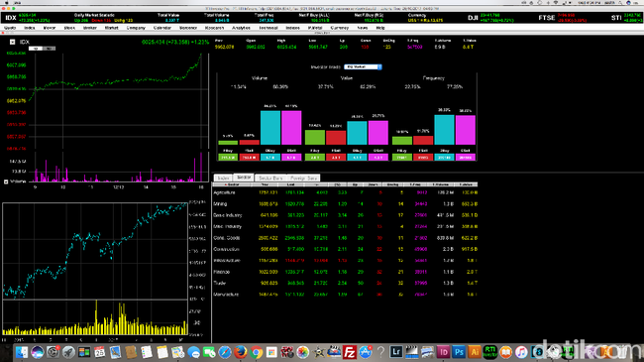Screen dimensions: 644x362
Task: Launch Photoshop from the dock
Action: [x=459, y=352]
